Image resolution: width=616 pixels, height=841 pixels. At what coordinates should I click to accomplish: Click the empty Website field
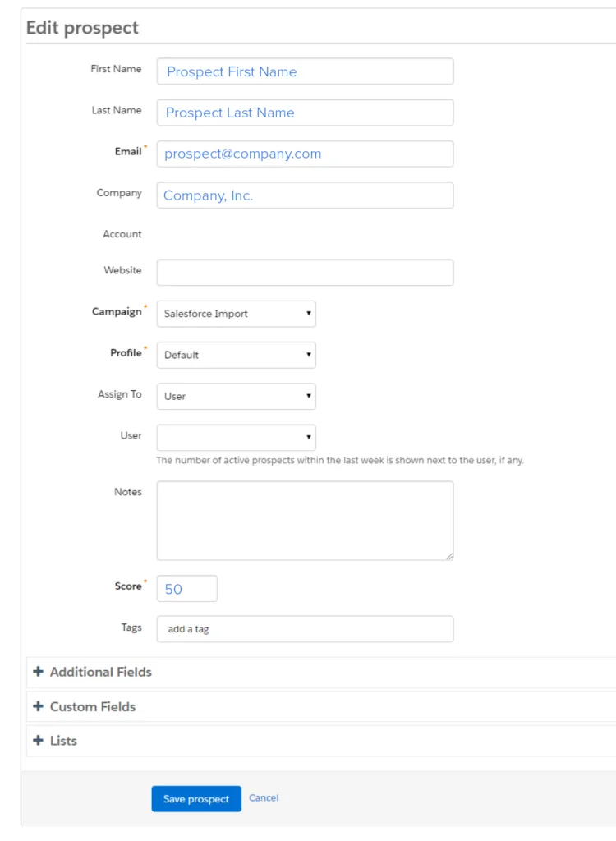305,273
